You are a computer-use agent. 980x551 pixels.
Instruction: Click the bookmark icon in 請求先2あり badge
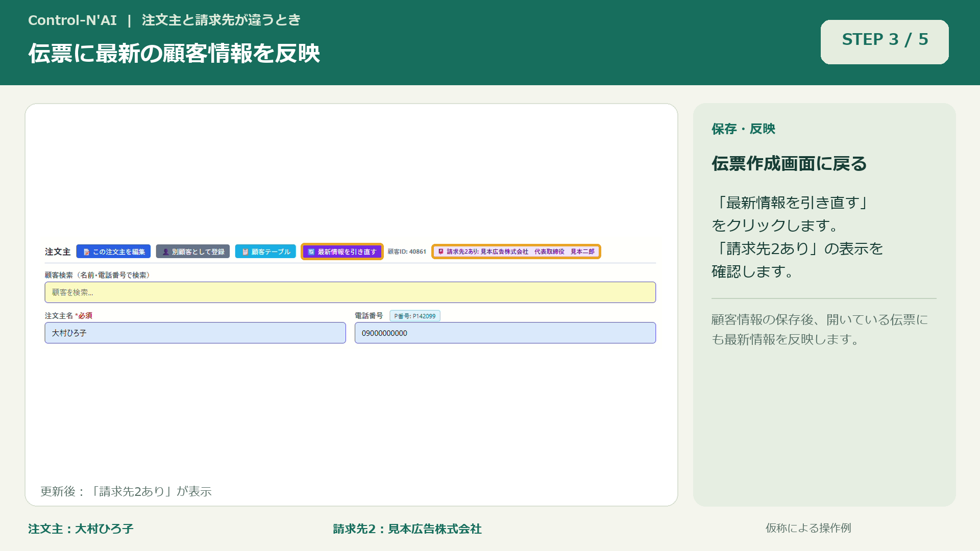[441, 252]
